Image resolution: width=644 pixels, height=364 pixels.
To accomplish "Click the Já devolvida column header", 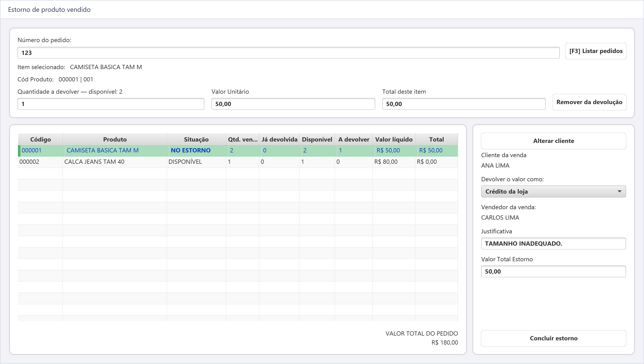I will click(x=279, y=139).
